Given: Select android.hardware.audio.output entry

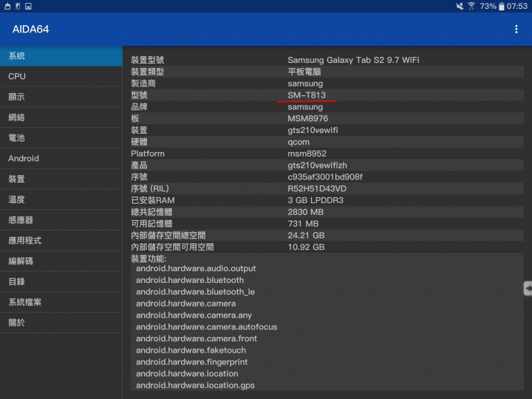Looking at the screenshot, I should click(196, 268).
